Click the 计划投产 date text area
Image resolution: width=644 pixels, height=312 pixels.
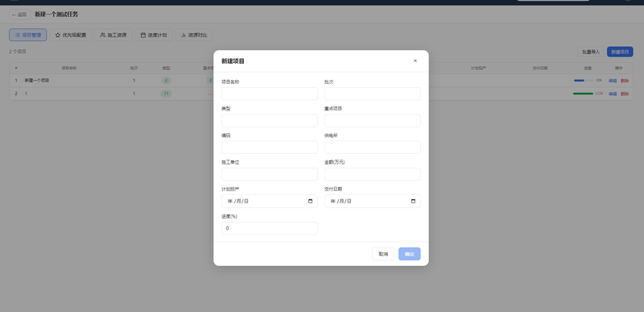point(237,201)
